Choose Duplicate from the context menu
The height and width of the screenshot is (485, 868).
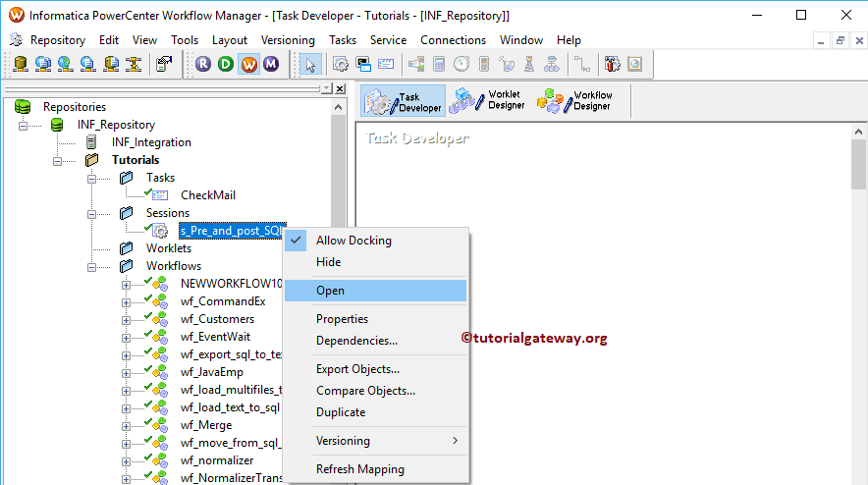376,412
